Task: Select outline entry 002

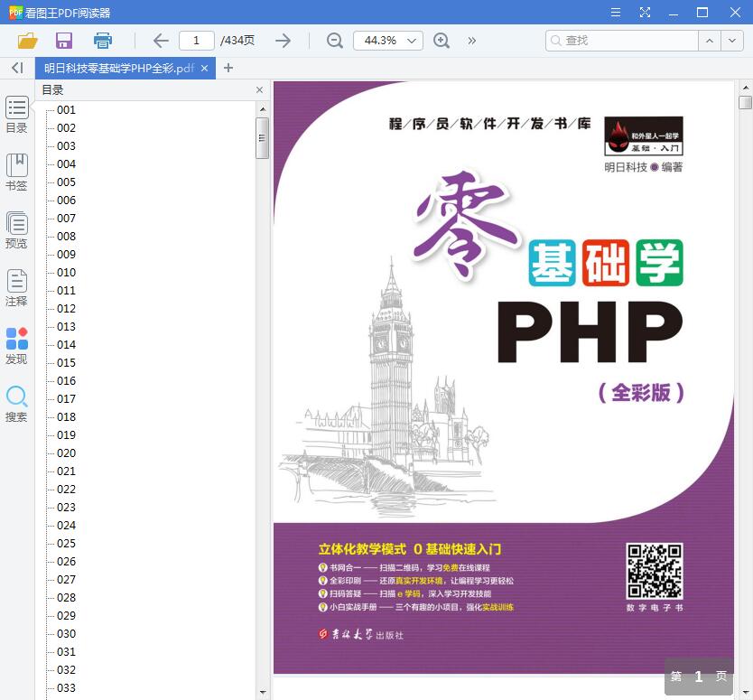Action: (66, 127)
